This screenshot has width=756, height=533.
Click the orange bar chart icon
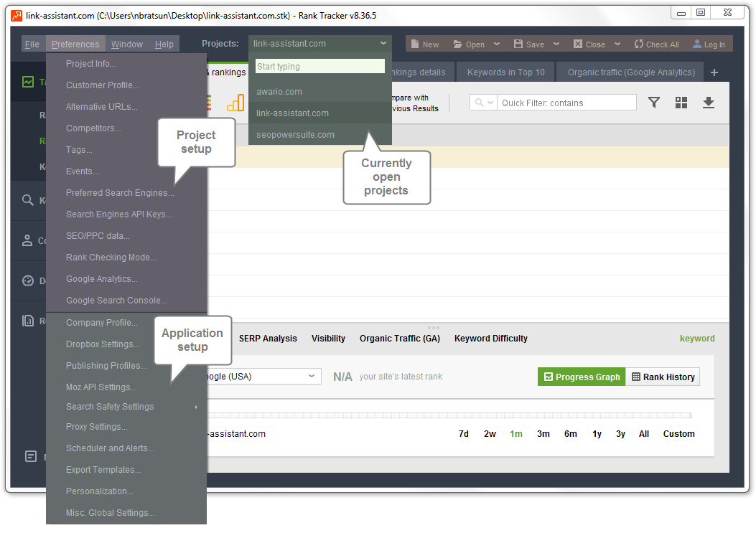pyautogui.click(x=235, y=102)
